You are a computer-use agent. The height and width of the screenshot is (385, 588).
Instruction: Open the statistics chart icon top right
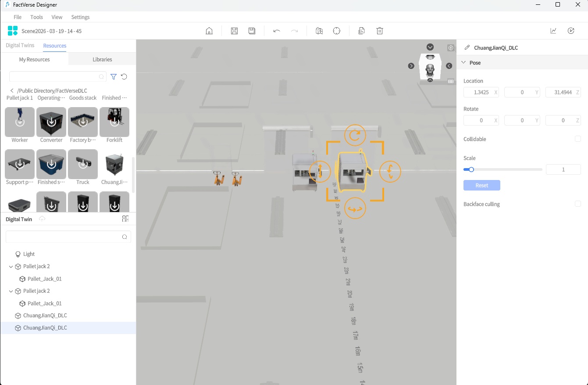(x=553, y=31)
